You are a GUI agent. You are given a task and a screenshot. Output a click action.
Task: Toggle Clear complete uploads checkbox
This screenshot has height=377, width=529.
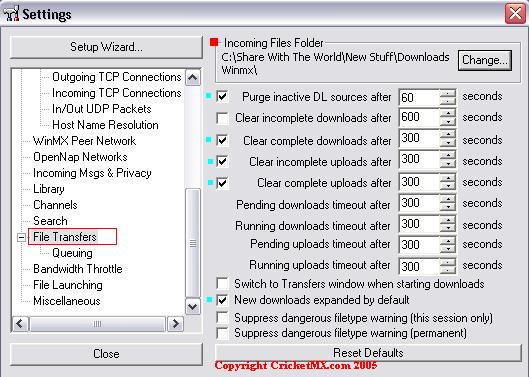(x=222, y=183)
